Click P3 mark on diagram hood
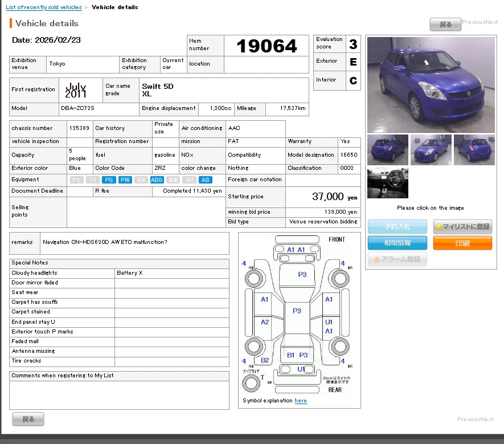This screenshot has height=444, width=504. pyautogui.click(x=302, y=275)
